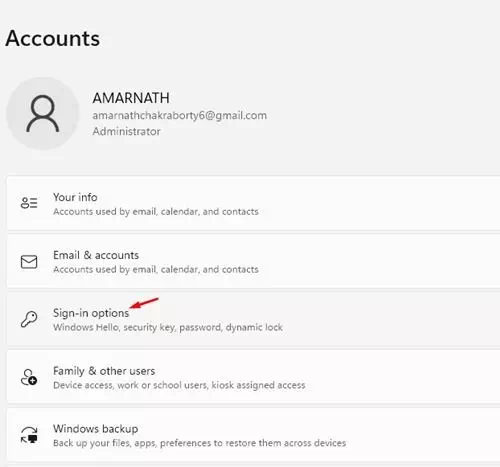The height and width of the screenshot is (467, 500).
Task: Click 'Back up your files, apps' description
Action: point(200,443)
